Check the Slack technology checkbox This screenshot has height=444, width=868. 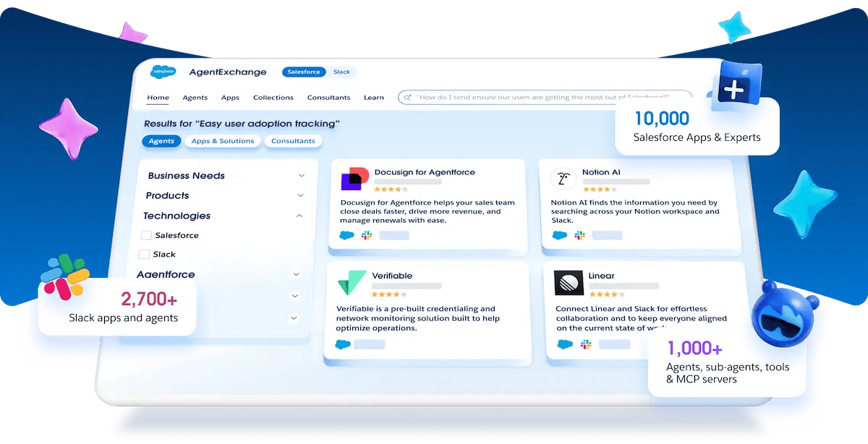coord(144,254)
